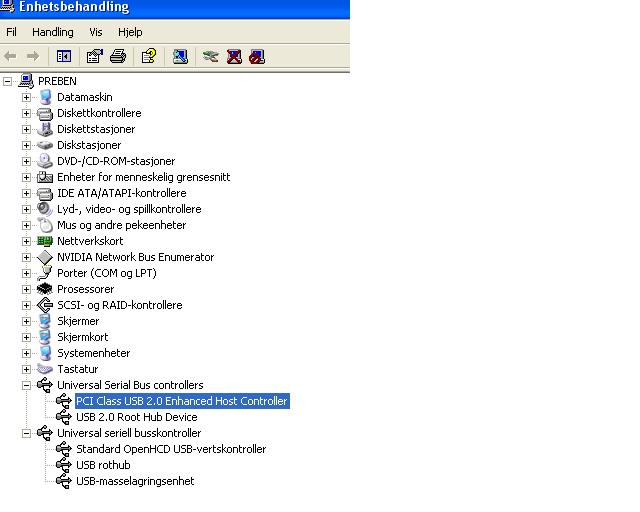Click the Back arrow toolbar button
Viewport: 640px width, 512px height.
[x=10, y=56]
